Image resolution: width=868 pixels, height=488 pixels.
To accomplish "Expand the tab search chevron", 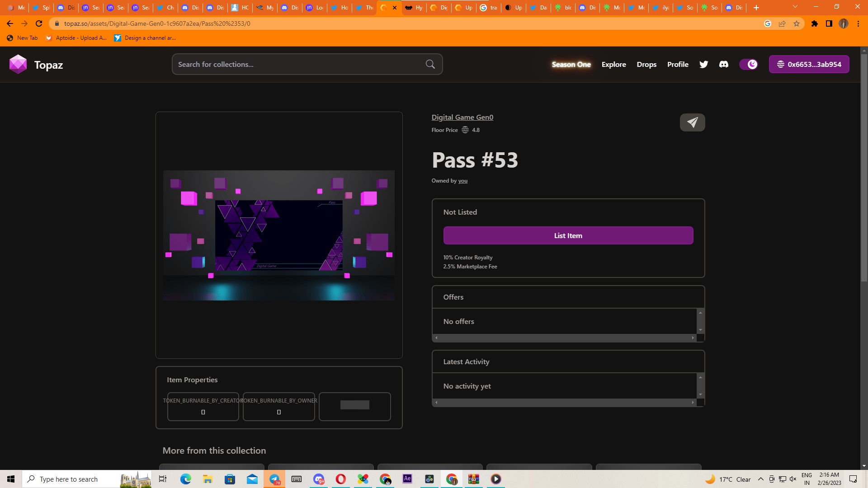I will coord(795,7).
